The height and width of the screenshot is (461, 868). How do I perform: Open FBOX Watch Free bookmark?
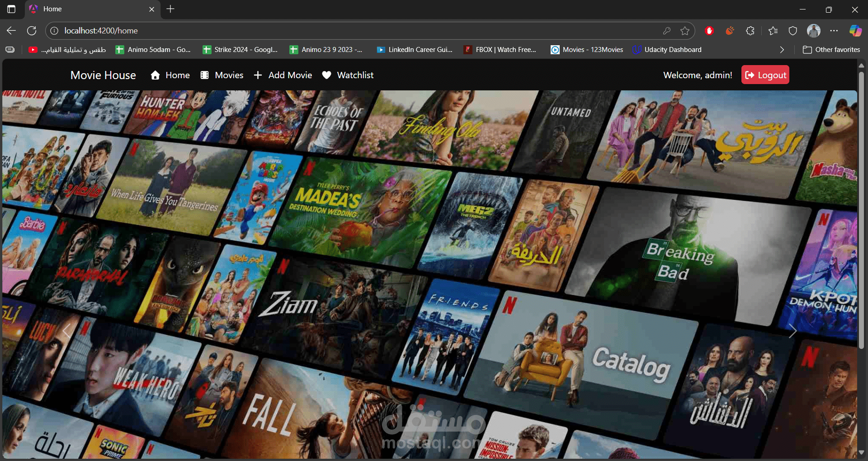point(500,50)
